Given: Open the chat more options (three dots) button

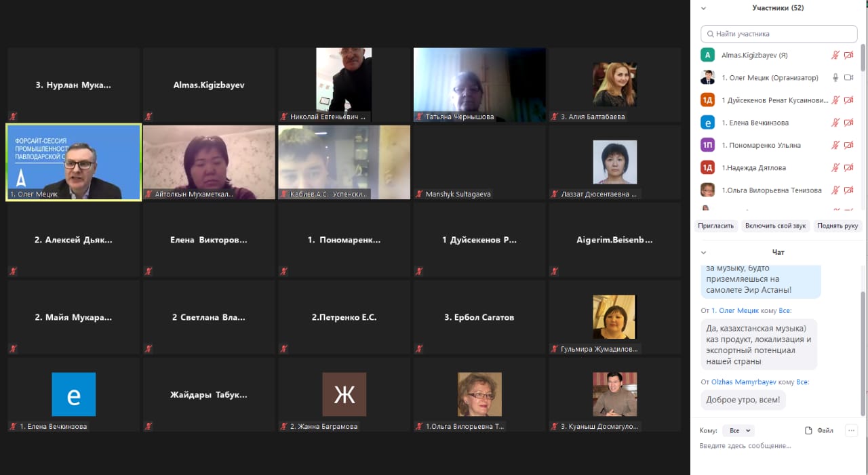Looking at the screenshot, I should coord(852,430).
